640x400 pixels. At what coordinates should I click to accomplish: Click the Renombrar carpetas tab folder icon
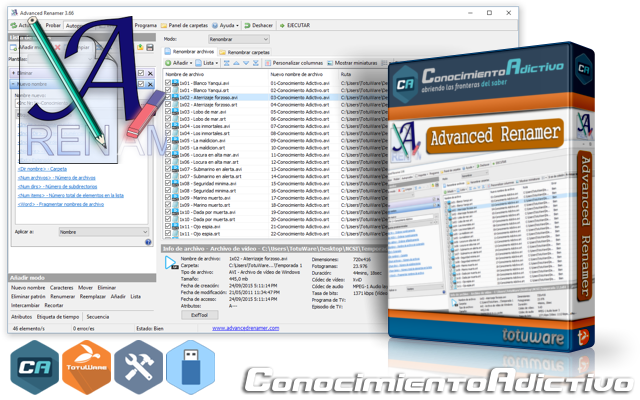click(222, 52)
